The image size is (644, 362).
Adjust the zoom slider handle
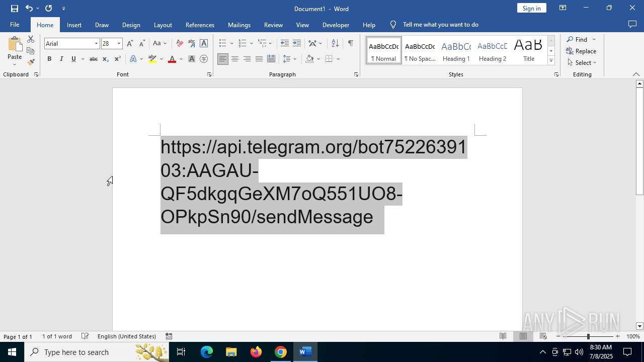[588, 336]
